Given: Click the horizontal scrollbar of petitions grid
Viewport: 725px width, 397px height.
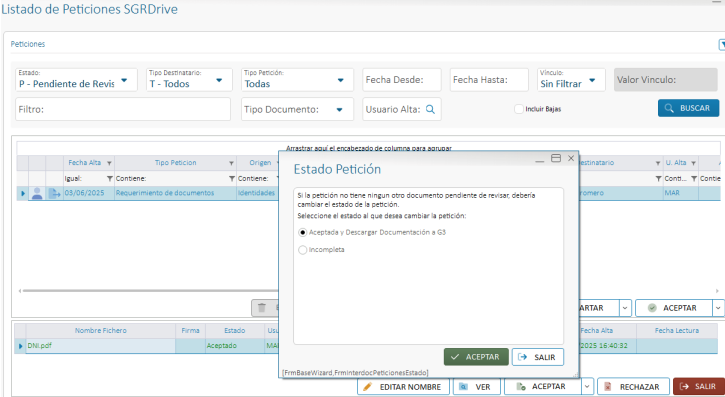Looking at the screenshot, I should tap(151, 291).
